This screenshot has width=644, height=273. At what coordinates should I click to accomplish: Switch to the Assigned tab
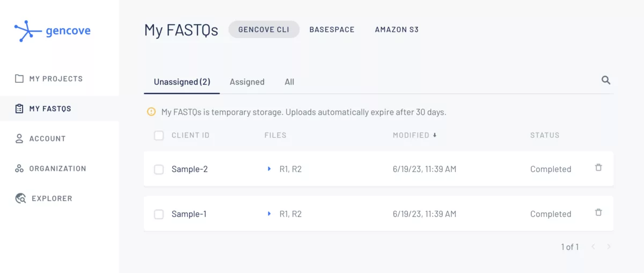[247, 82]
